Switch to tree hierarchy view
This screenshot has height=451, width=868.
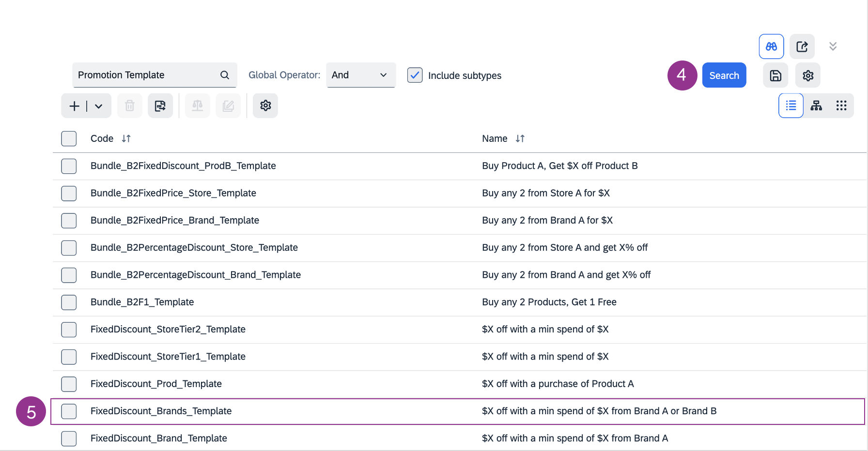[x=816, y=105]
